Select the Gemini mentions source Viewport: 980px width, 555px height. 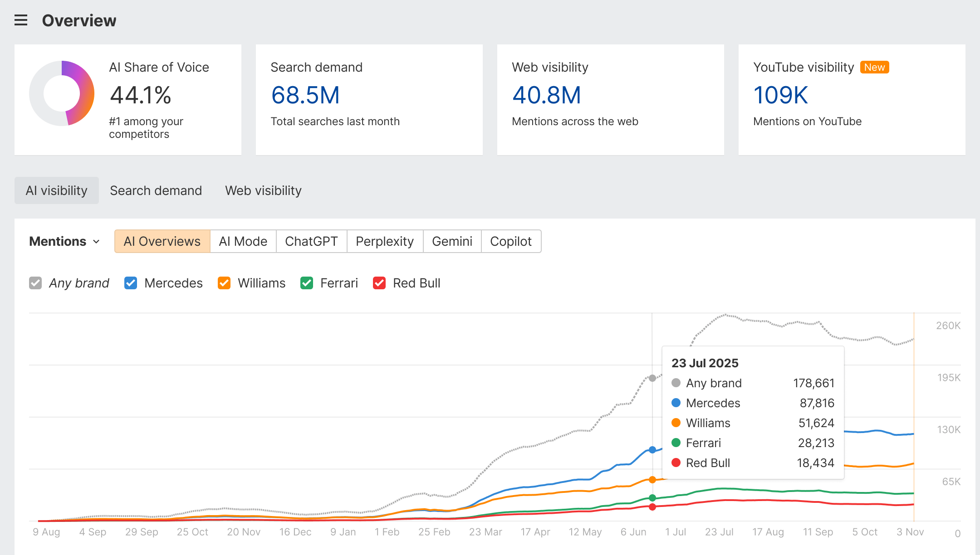[x=452, y=241]
